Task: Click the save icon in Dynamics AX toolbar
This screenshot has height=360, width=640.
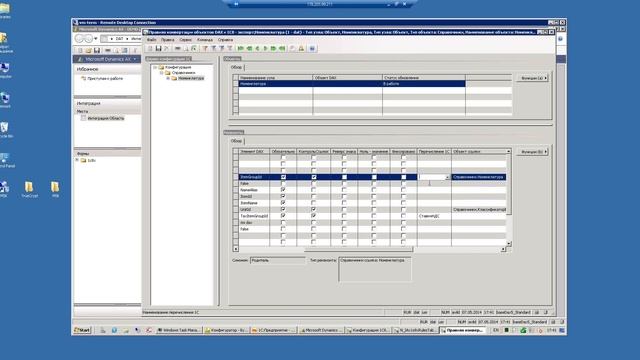Action: click(97, 50)
